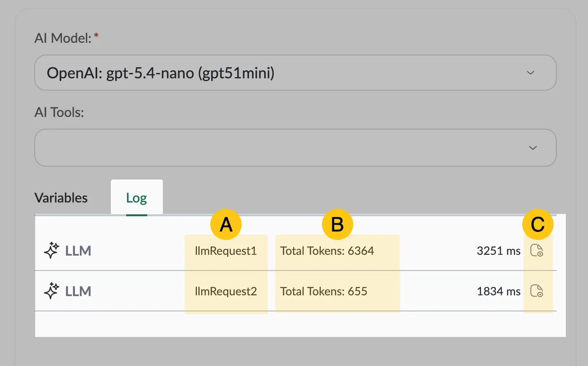This screenshot has width=588, height=366.
Task: Select the Log tab
Action: [136, 198]
